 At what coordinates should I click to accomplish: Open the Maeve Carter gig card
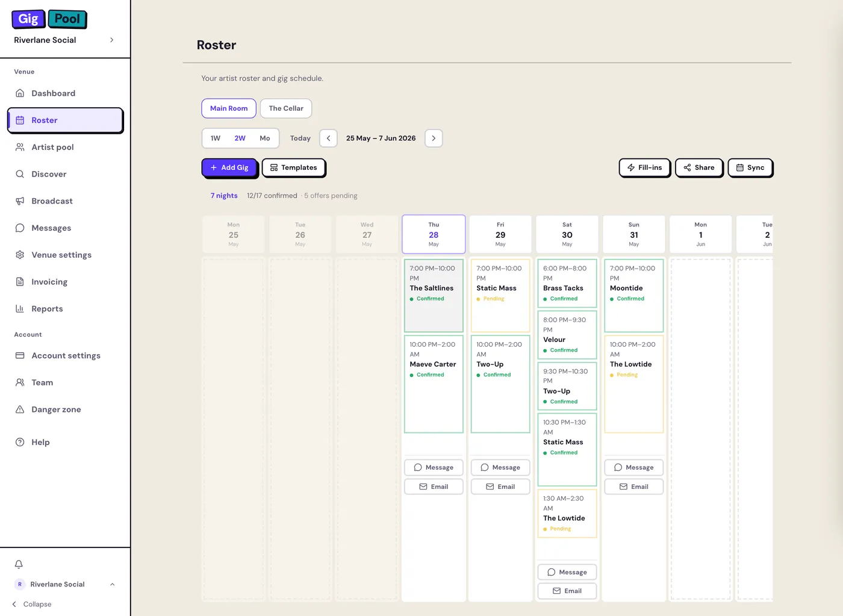pyautogui.click(x=434, y=384)
